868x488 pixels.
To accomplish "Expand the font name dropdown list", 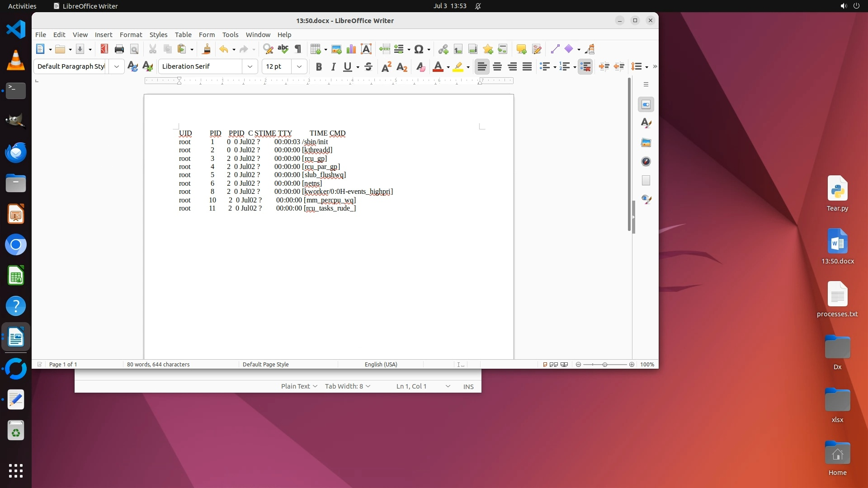I will pos(250,66).
